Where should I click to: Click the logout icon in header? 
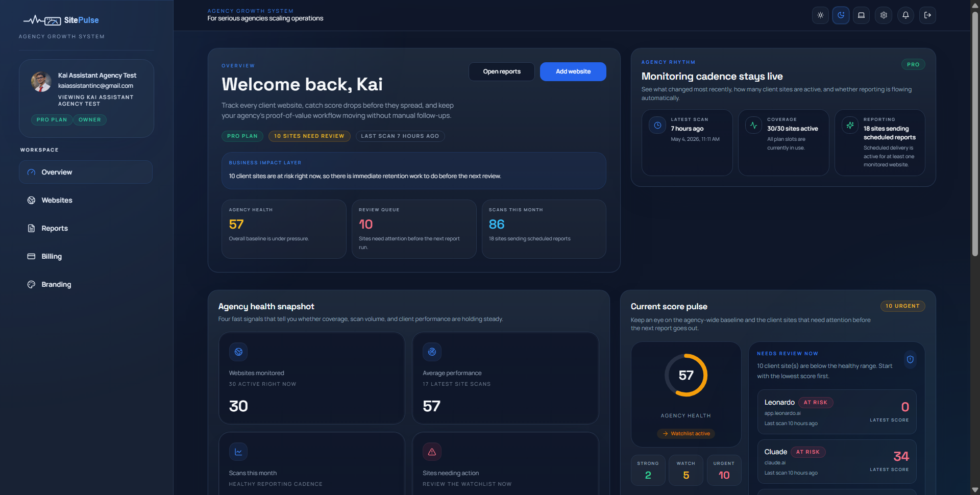[927, 15]
